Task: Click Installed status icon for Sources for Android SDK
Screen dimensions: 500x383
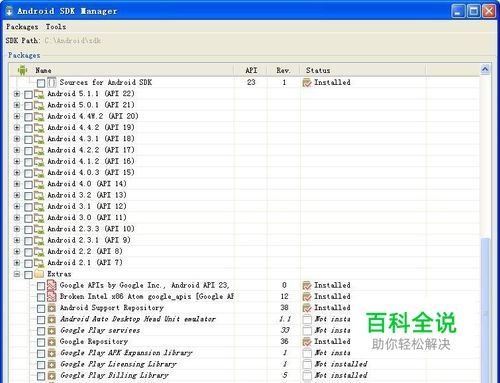Action: click(307, 82)
